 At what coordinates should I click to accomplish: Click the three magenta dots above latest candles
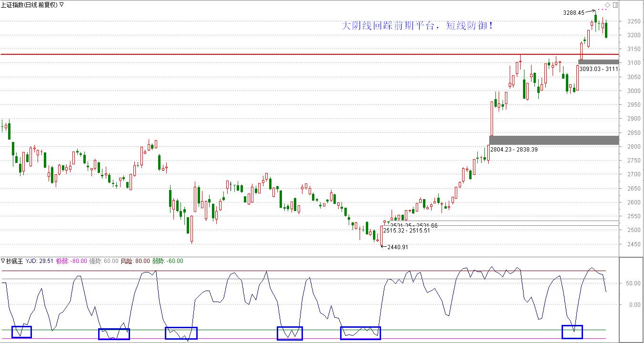click(x=603, y=10)
